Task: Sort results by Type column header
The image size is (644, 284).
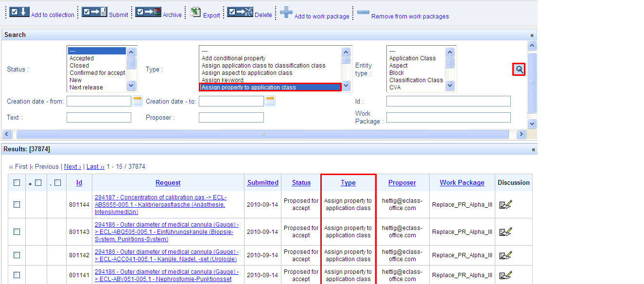Action: click(348, 183)
